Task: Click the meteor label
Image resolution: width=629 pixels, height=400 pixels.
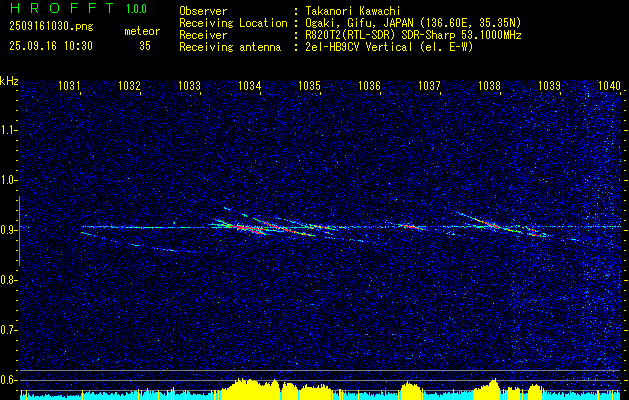Action: click(142, 31)
